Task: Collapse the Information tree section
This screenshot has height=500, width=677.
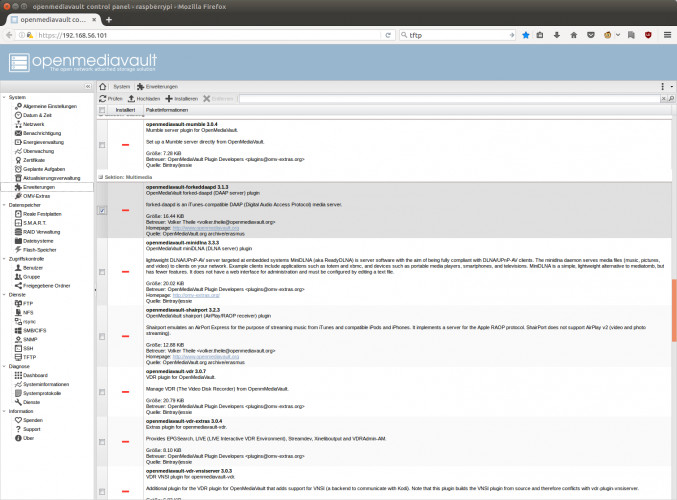Action: 4,411
